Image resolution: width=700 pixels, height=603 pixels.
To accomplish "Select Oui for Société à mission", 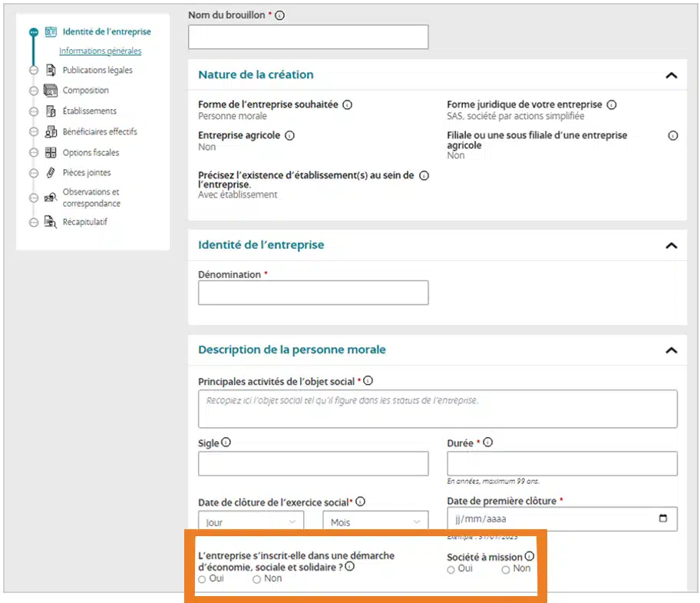I will pyautogui.click(x=451, y=569).
